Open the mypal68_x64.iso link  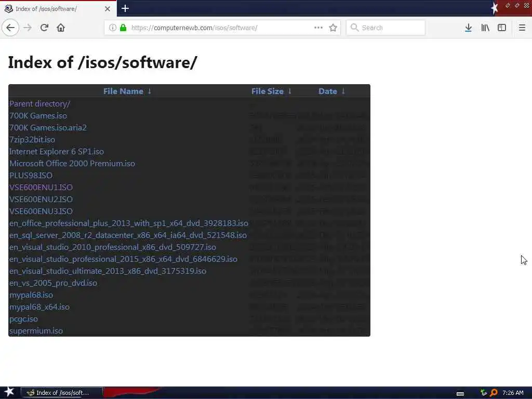pos(39,307)
